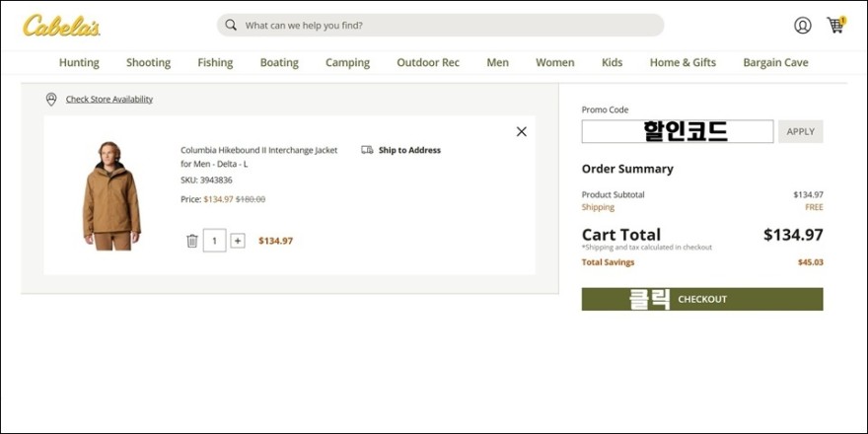868x434 pixels.
Task: Open the Men category
Action: 498,62
